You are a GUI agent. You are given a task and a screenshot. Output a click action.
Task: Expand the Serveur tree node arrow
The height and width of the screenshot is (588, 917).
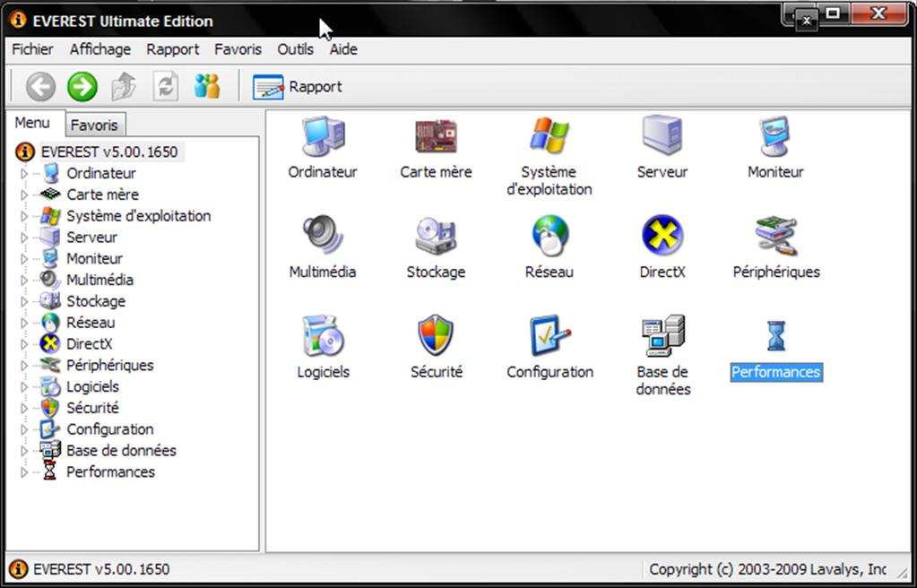(24, 238)
